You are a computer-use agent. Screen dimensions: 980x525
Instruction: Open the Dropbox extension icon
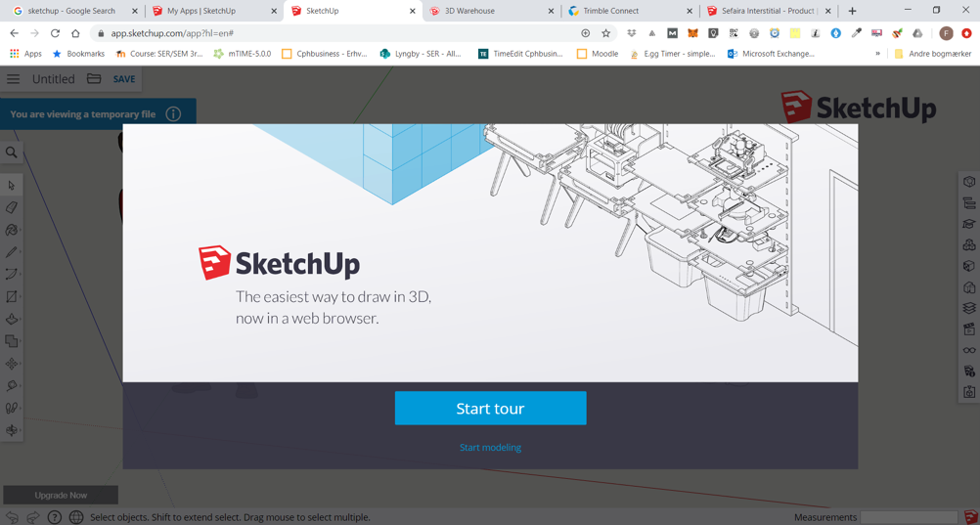631,33
